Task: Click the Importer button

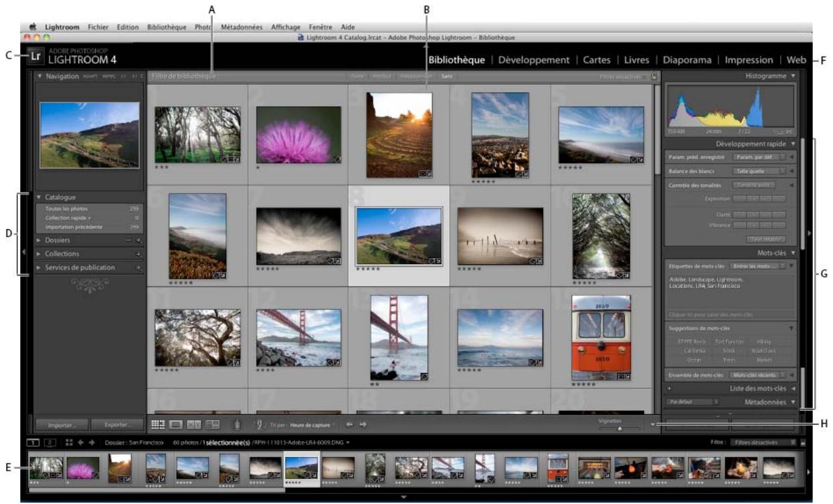Action: 62,424
